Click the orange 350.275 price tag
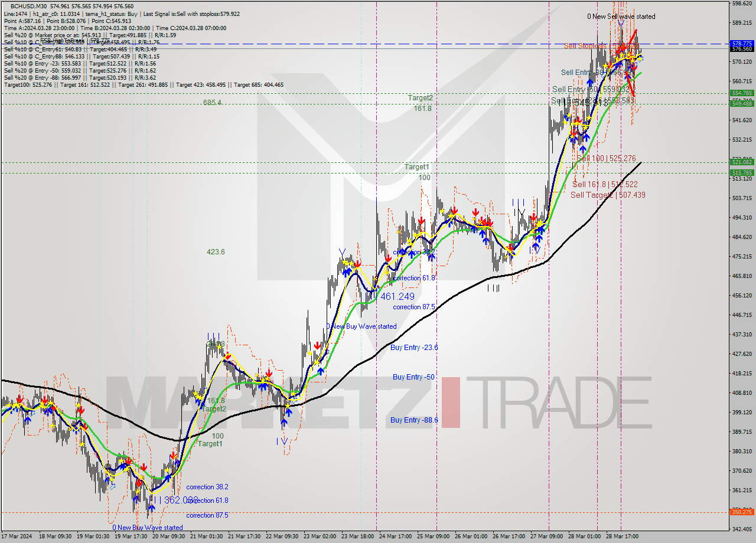756x543 pixels. (x=742, y=512)
